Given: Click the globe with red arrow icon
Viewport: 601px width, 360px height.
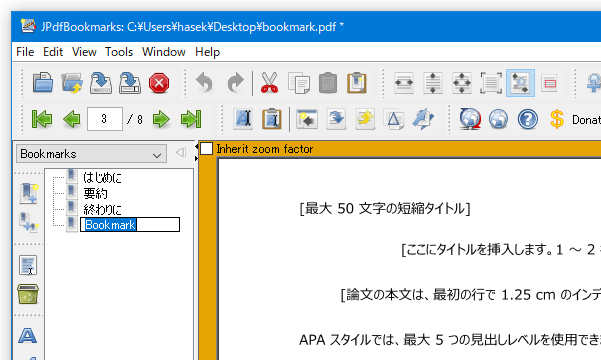Looking at the screenshot, I should click(470, 119).
